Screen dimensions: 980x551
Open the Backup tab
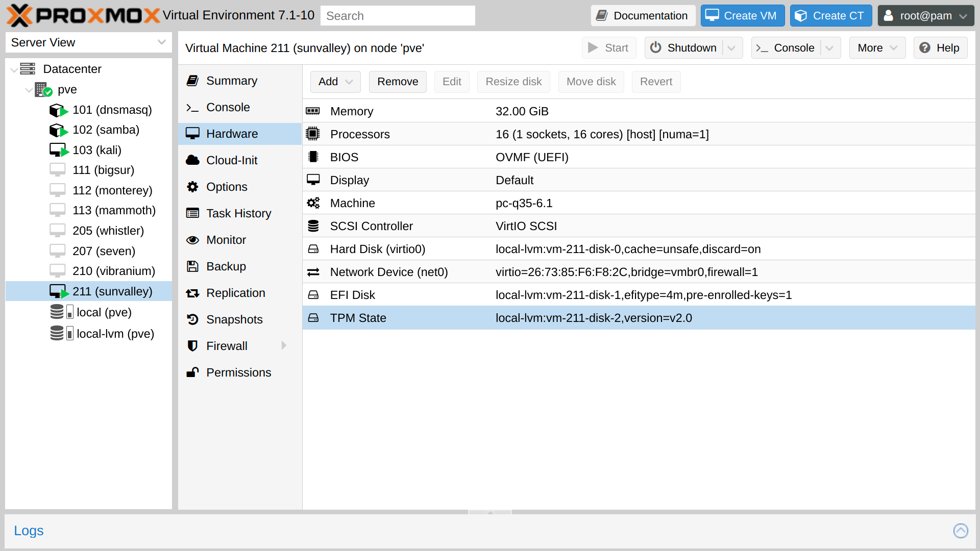click(240, 266)
